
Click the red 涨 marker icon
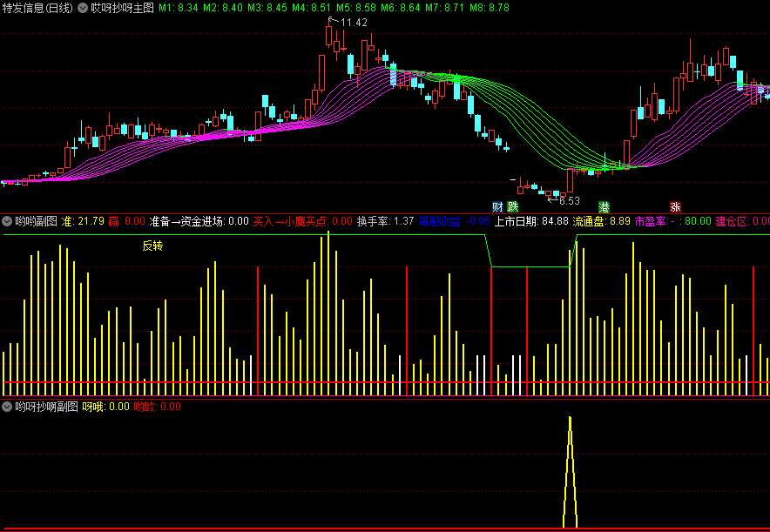[675, 206]
